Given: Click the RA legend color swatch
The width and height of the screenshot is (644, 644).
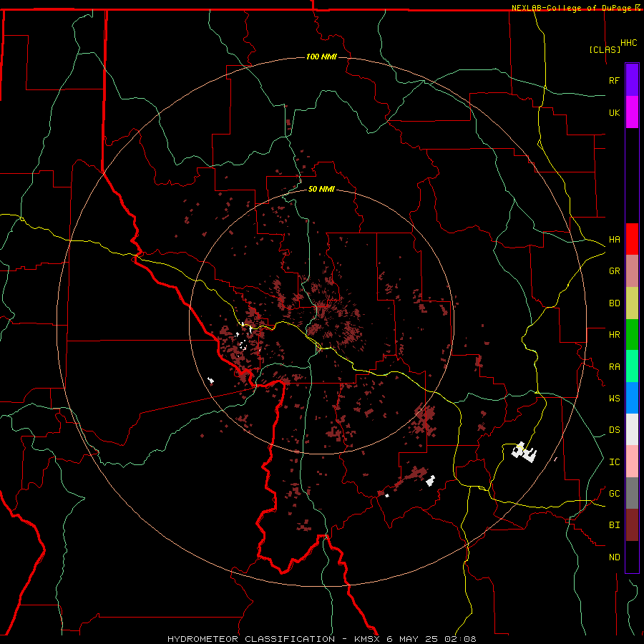Looking at the screenshot, I should tap(632, 366).
